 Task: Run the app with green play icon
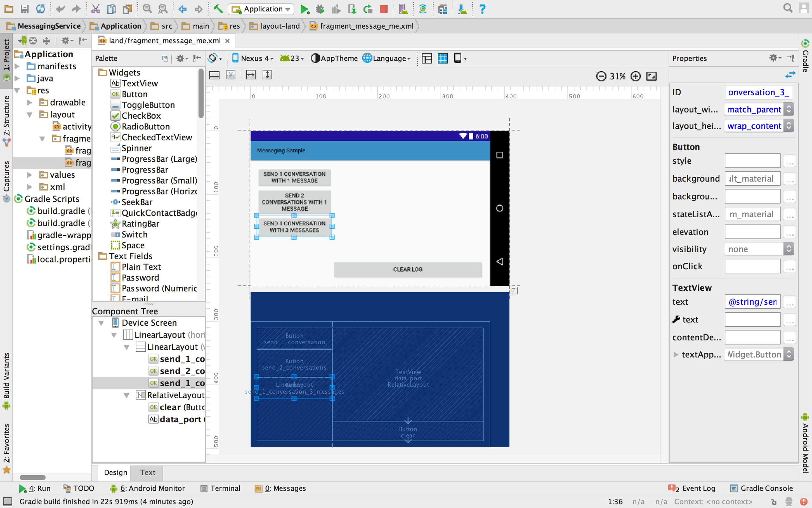click(304, 9)
